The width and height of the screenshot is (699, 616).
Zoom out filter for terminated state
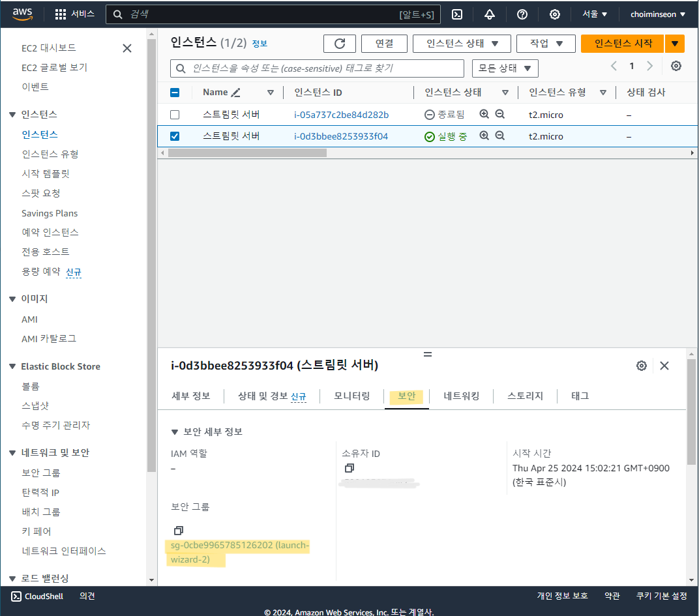pos(500,114)
